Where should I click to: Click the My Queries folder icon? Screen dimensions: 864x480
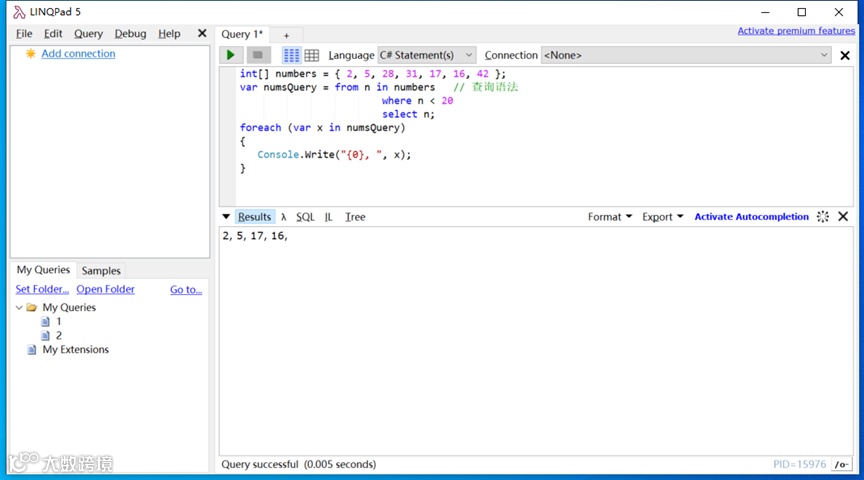(x=32, y=308)
